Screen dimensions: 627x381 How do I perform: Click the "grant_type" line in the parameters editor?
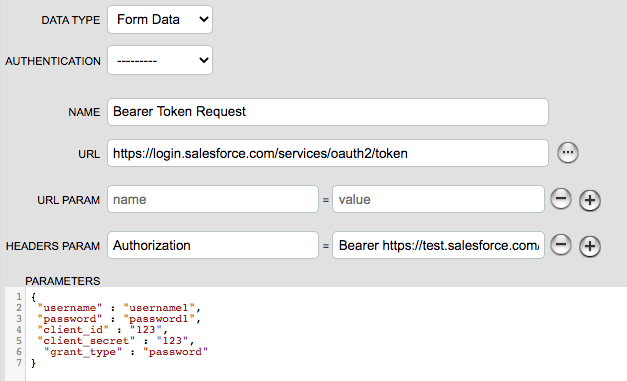(x=126, y=352)
